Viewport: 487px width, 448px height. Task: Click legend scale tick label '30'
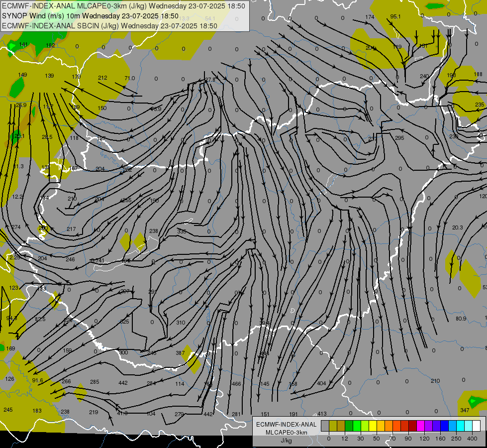[x=361, y=439]
